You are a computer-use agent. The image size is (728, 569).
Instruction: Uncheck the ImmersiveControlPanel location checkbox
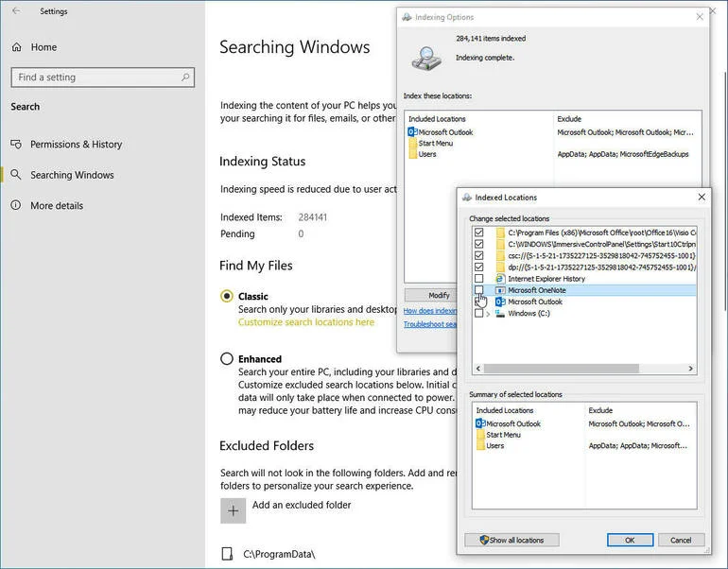479,244
